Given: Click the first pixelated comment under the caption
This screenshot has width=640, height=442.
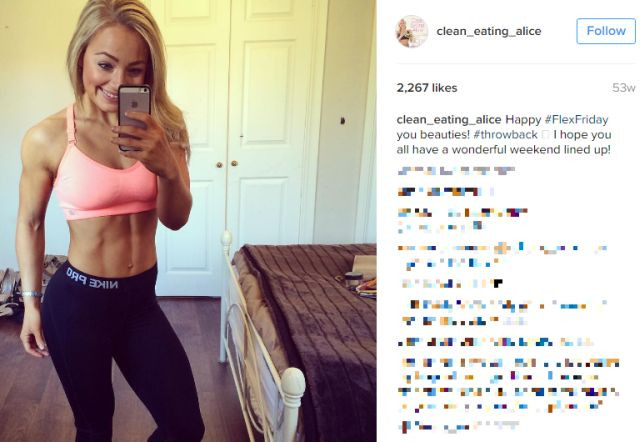Looking at the screenshot, I should pyautogui.click(x=456, y=171).
